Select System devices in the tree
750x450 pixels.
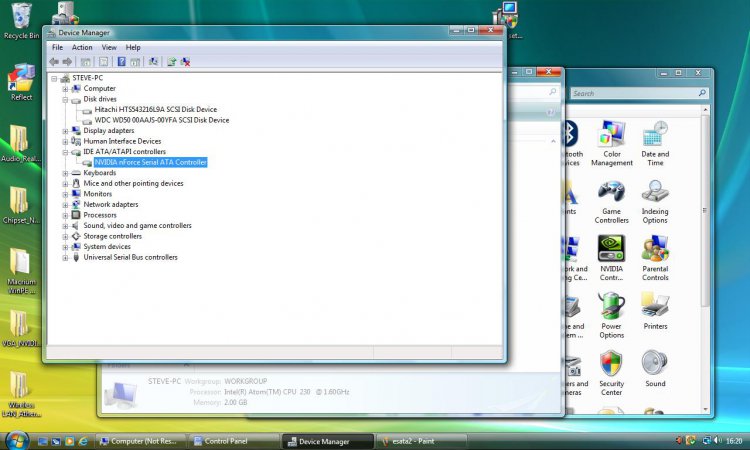coord(107,246)
